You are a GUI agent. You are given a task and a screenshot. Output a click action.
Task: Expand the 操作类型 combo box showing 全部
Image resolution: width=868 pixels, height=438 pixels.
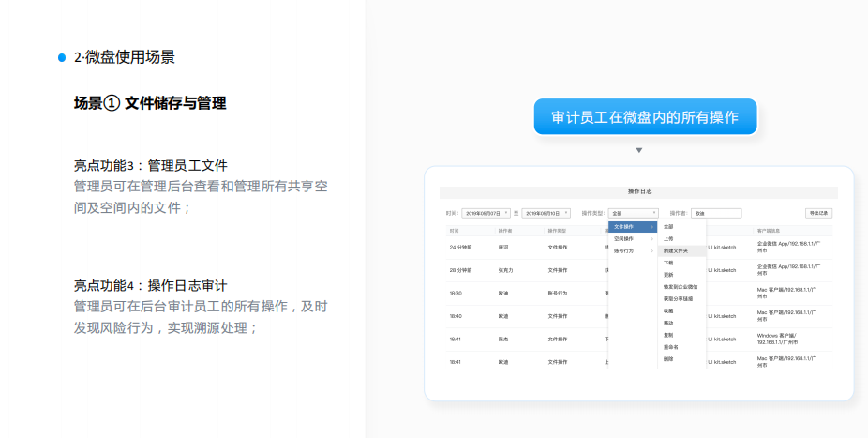633,213
